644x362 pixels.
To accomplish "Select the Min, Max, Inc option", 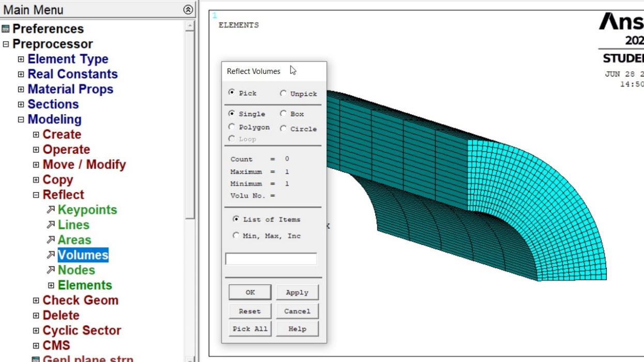I will 236,235.
